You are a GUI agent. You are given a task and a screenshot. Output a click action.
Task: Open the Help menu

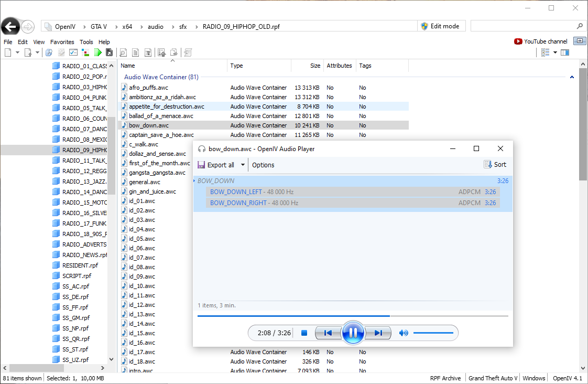click(104, 42)
